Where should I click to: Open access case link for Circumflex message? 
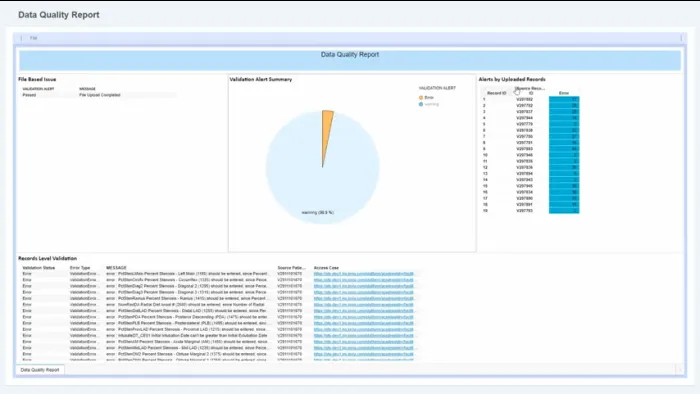pyautogui.click(x=364, y=280)
